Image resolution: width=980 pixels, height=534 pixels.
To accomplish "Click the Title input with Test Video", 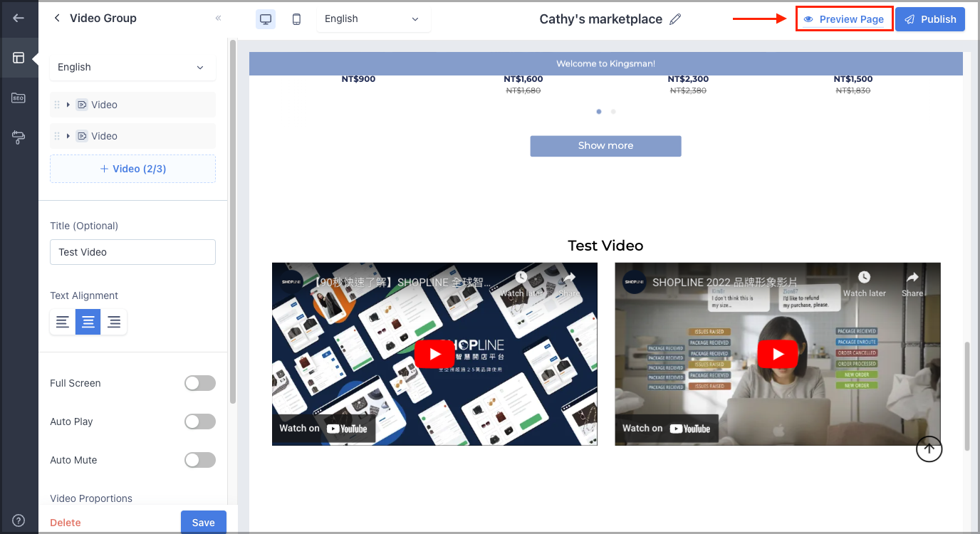I will (132, 252).
